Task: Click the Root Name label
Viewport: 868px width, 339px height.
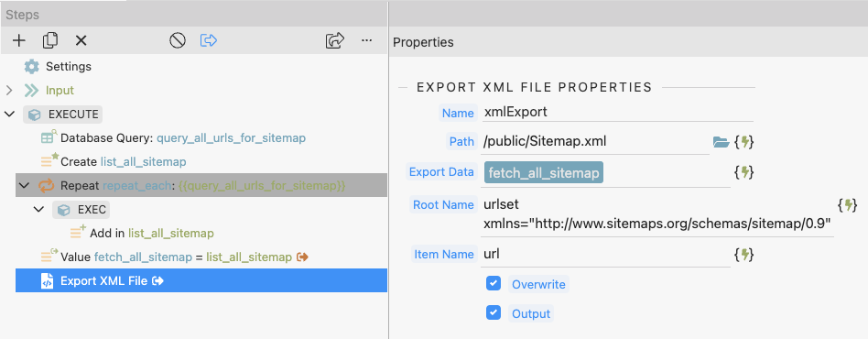Action: click(x=443, y=205)
